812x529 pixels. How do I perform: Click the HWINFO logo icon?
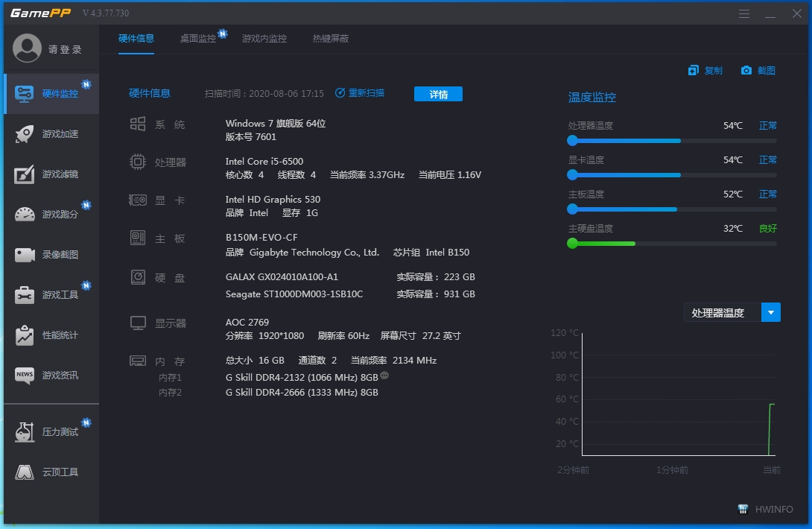743,510
